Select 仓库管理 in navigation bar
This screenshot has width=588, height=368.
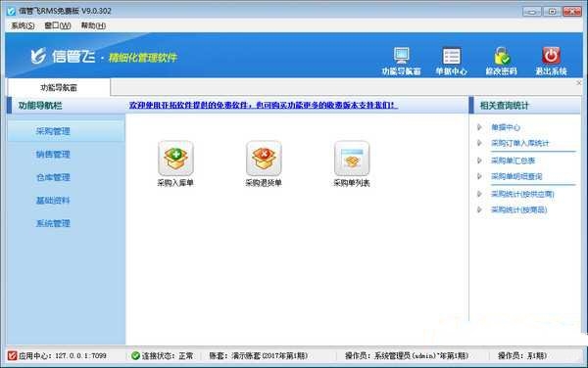point(53,177)
